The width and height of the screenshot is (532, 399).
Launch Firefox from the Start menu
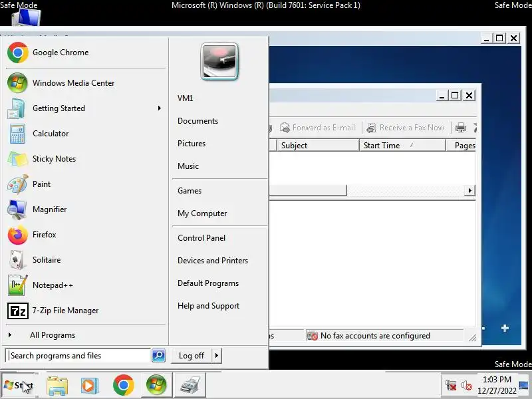click(x=86, y=235)
